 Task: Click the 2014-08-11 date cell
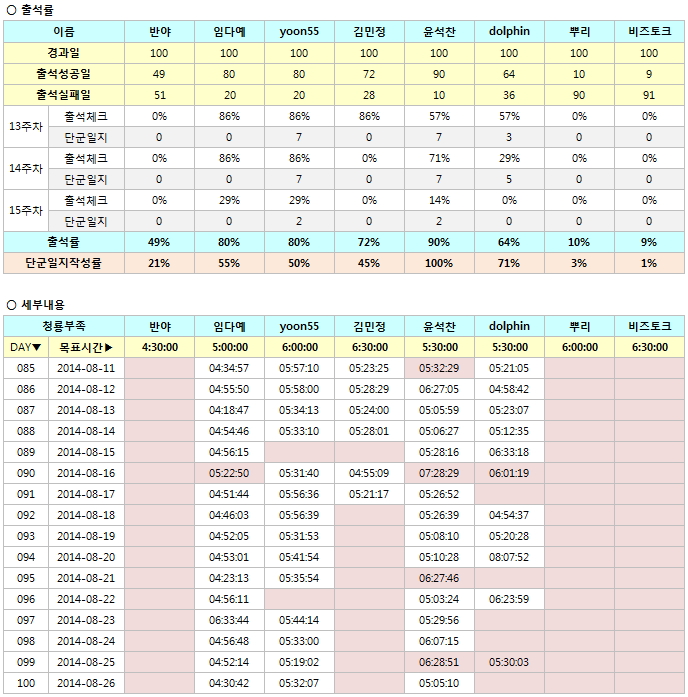(86, 368)
